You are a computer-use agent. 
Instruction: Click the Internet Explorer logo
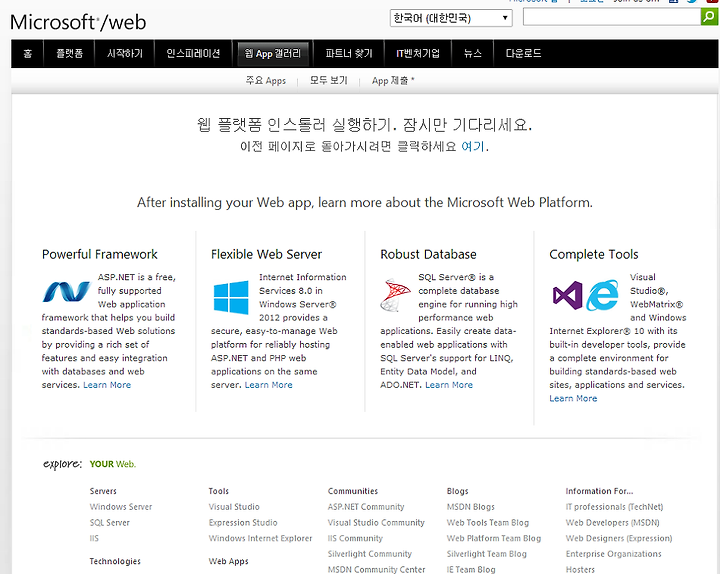pos(602,295)
